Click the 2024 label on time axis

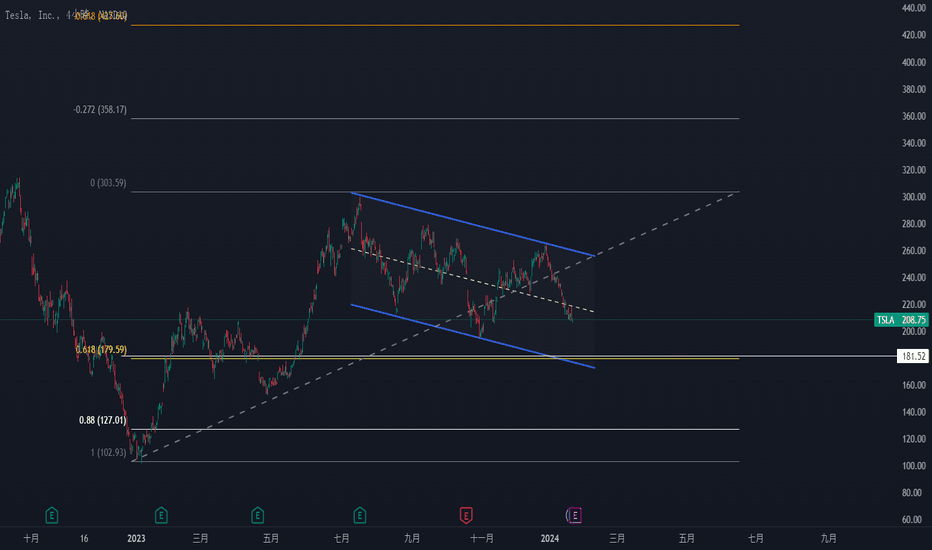click(550, 538)
